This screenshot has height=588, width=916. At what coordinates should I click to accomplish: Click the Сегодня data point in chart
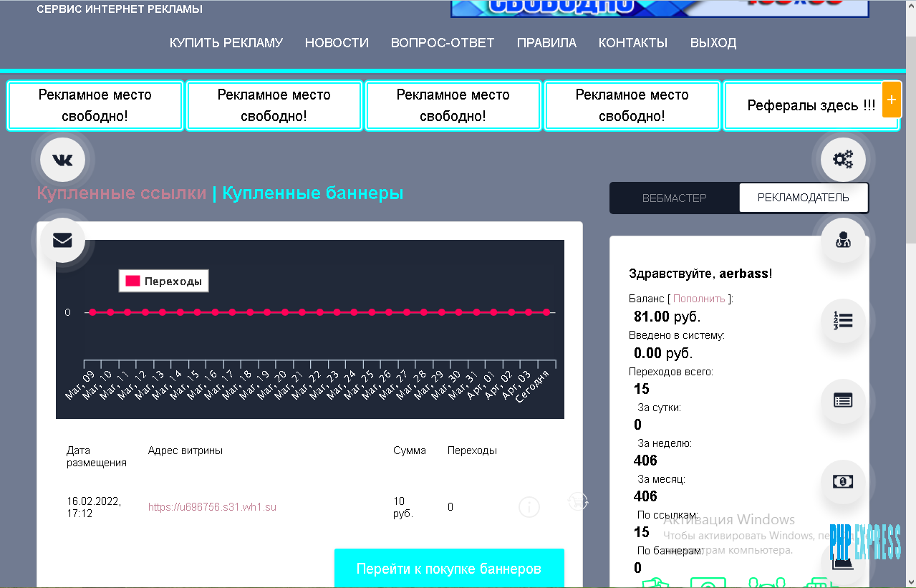click(546, 312)
